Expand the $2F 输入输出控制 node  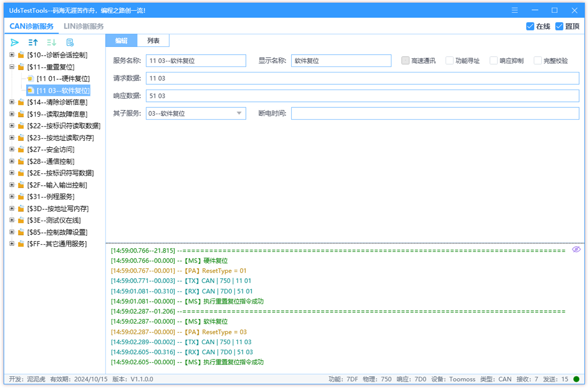pos(12,185)
